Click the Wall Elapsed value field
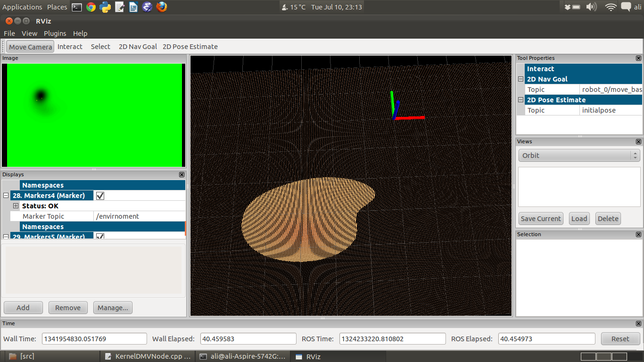The width and height of the screenshot is (644, 362). 248,339
